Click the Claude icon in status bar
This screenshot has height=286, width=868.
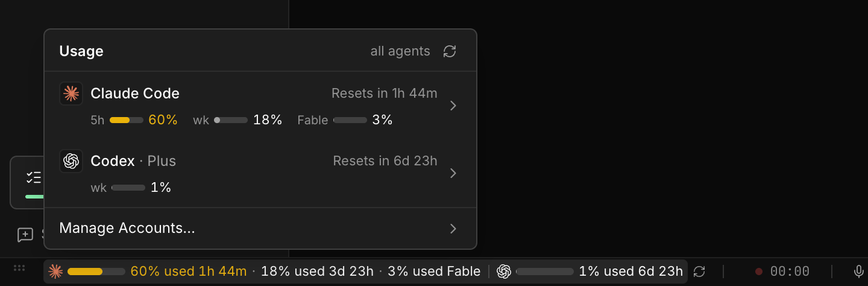pos(55,272)
